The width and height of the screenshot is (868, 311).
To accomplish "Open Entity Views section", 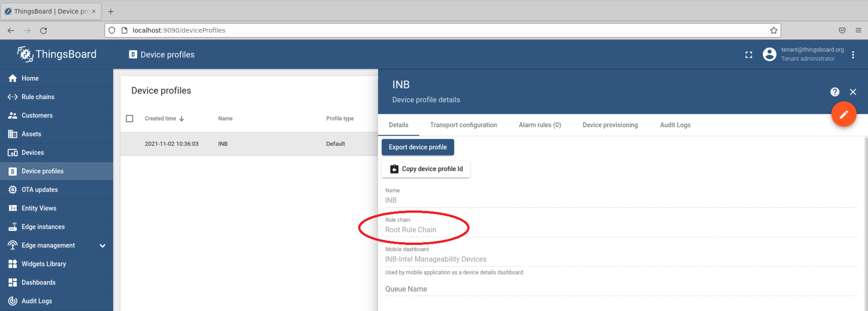I will coord(56,208).
